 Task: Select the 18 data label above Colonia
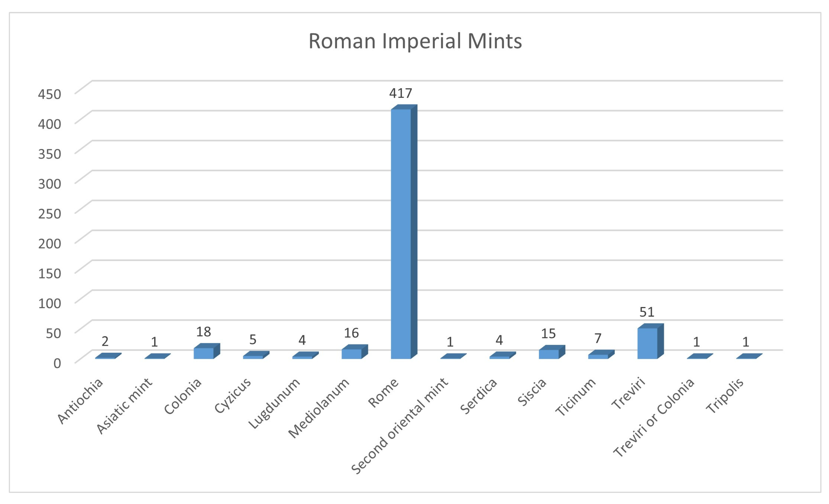pos(203,332)
